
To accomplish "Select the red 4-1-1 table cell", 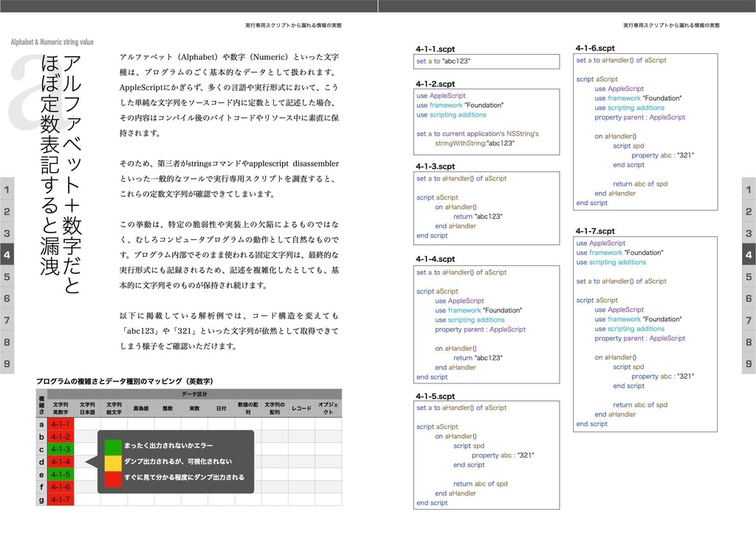I will pos(61,425).
